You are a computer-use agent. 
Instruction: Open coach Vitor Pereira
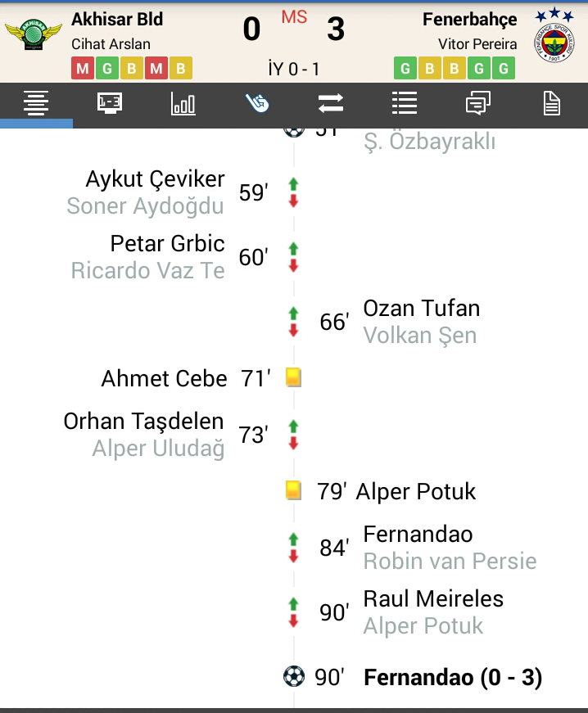coord(477,44)
